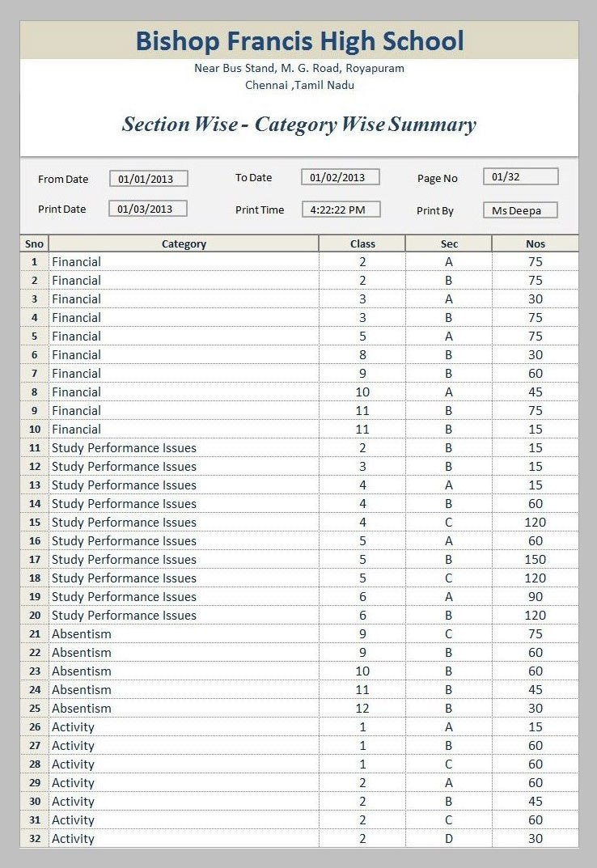Select Activity category cell in row 26
The image size is (597, 868).
[74, 727]
